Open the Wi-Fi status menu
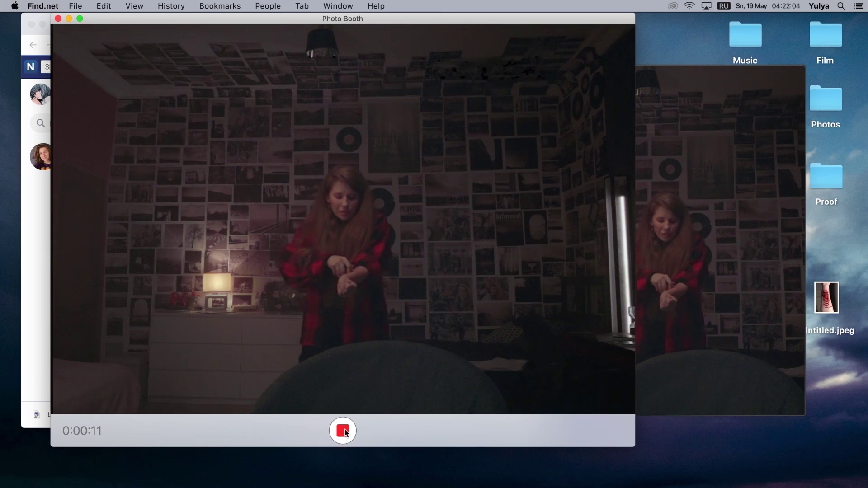The width and height of the screenshot is (868, 488). coord(689,6)
